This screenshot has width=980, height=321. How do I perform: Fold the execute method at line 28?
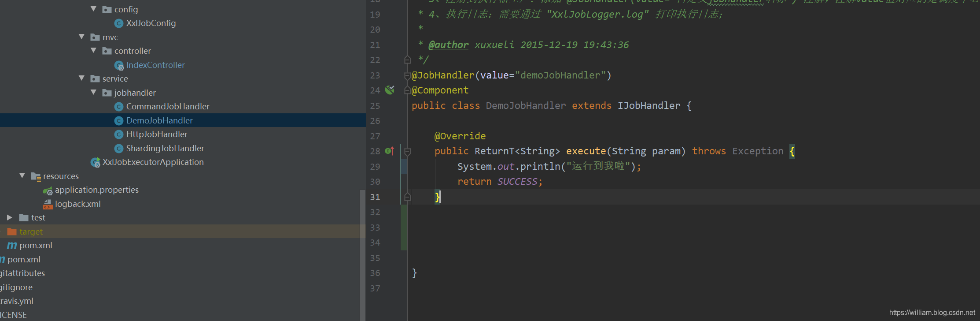coord(407,152)
